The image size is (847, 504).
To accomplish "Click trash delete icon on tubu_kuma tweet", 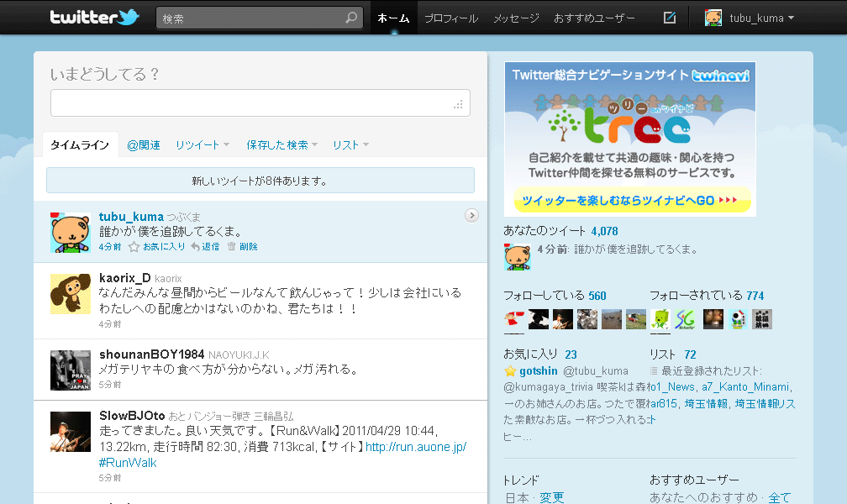I will pyautogui.click(x=232, y=246).
